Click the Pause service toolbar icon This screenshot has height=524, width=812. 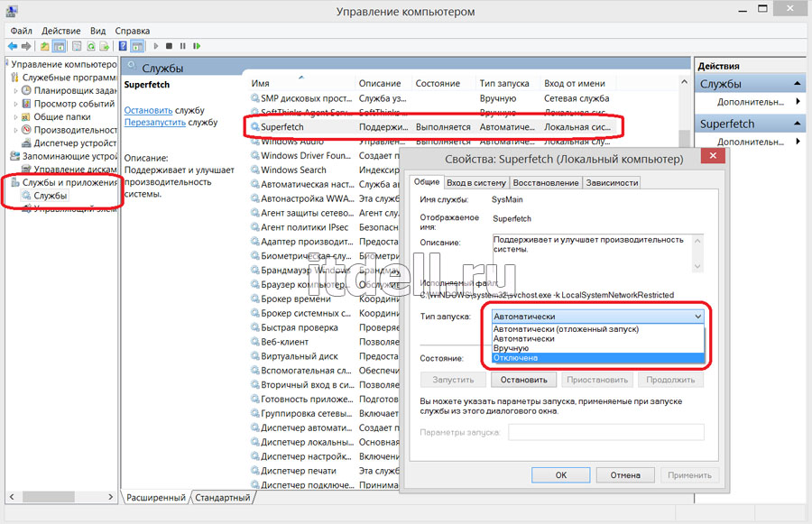[183, 46]
